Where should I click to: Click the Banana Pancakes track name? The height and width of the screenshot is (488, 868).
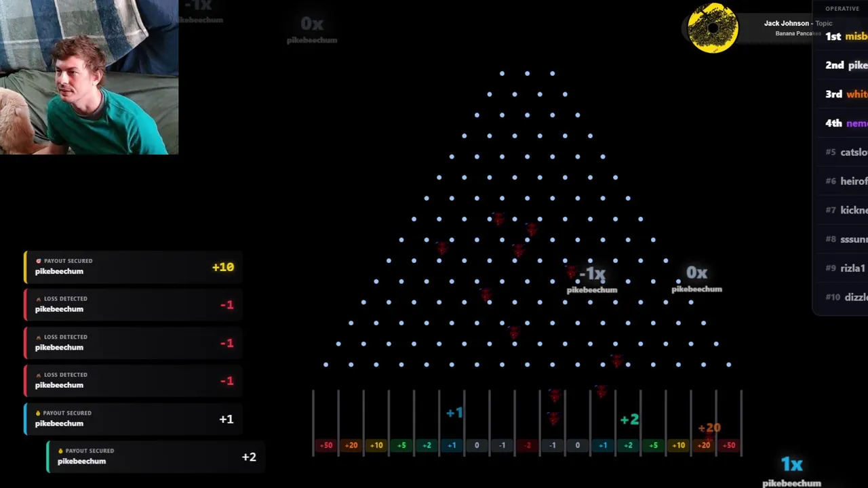coord(798,34)
